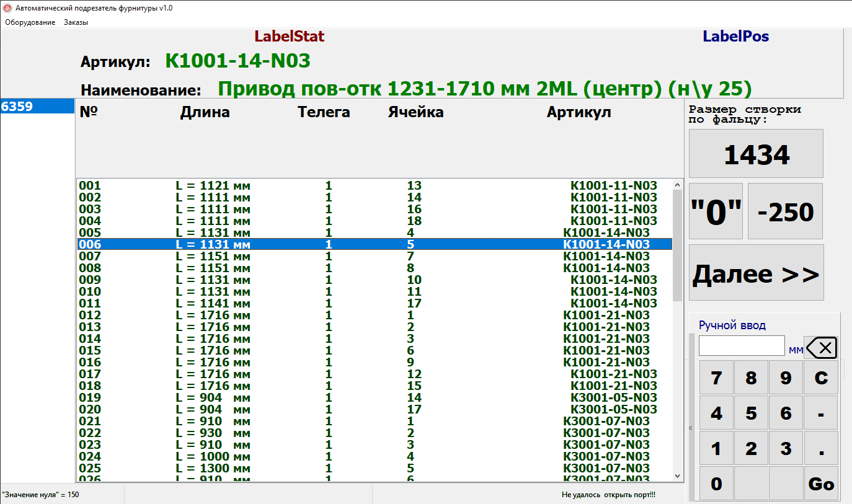852x504 pixels.
Task: Click the "Значение нуля" = 150 status text
Action: coord(40,495)
